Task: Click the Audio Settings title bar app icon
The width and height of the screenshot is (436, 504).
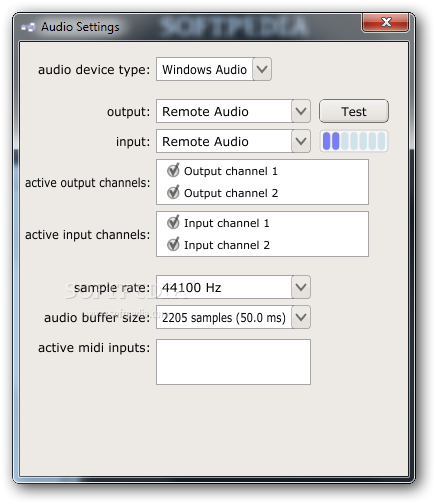Action: [x=28, y=27]
